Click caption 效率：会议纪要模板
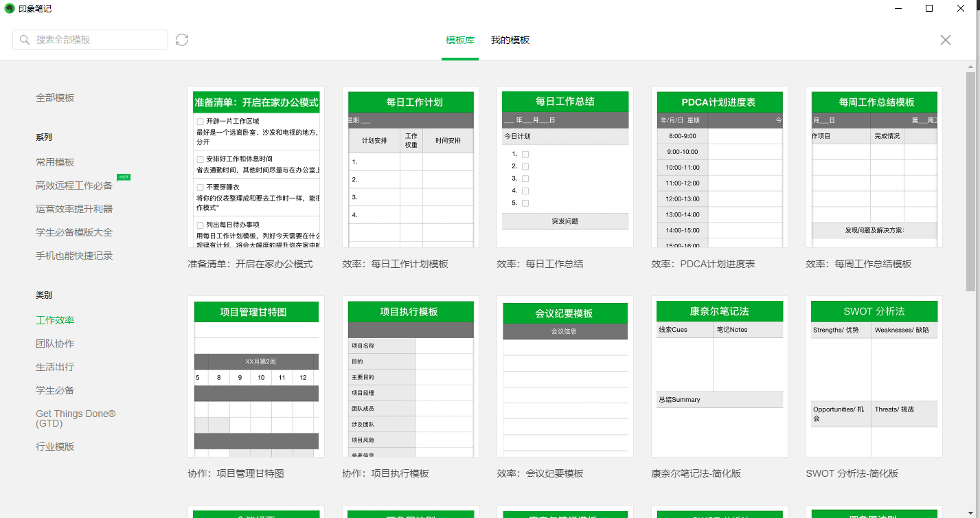Image resolution: width=980 pixels, height=518 pixels. [x=540, y=473]
